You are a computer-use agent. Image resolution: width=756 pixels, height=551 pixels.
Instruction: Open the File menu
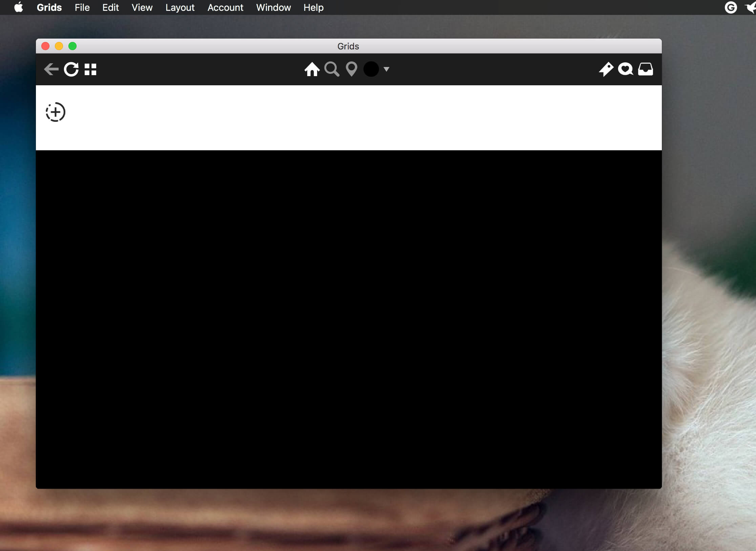coord(82,7)
